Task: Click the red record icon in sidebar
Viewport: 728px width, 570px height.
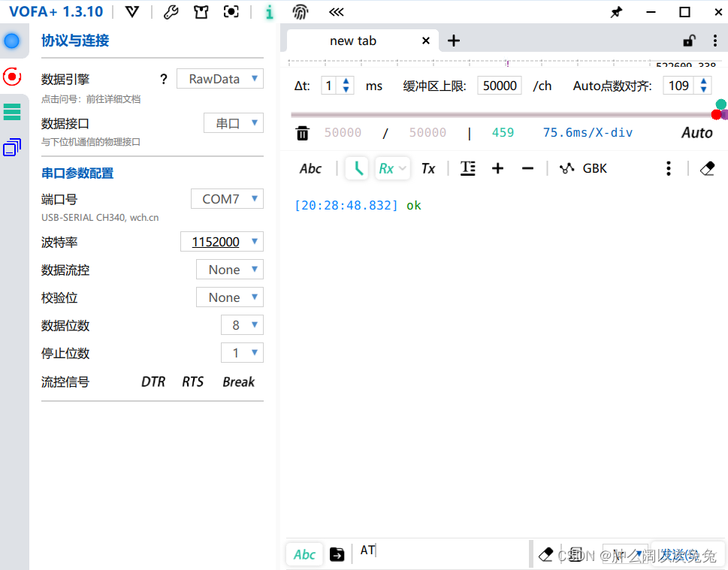Action: pos(11,77)
